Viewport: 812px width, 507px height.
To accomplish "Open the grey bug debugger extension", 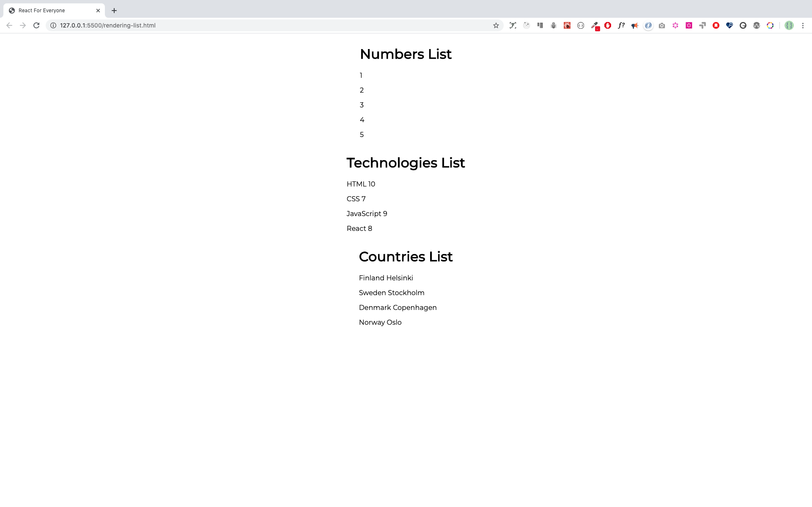I will (554, 25).
